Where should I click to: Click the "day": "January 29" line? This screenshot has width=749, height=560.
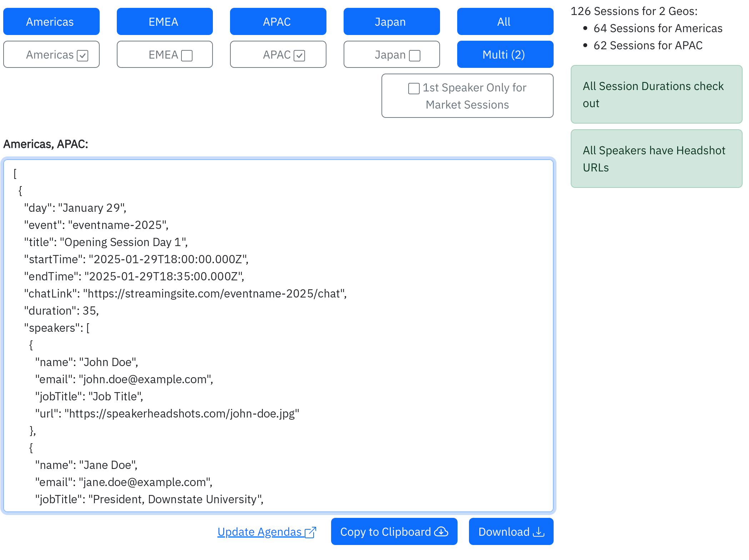click(x=75, y=208)
